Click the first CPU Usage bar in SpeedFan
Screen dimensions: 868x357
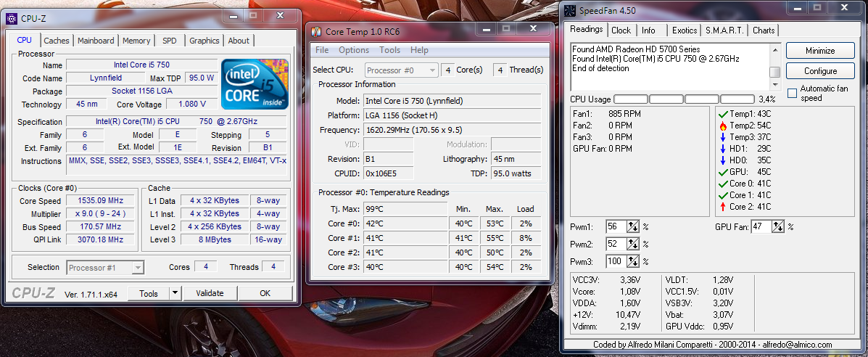point(631,99)
